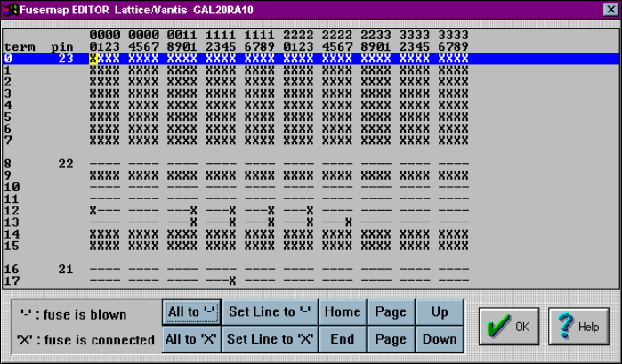Screen dimensions: 622x364
Task: Select term row 8 for pin 22
Action: pyautogui.click(x=311, y=164)
